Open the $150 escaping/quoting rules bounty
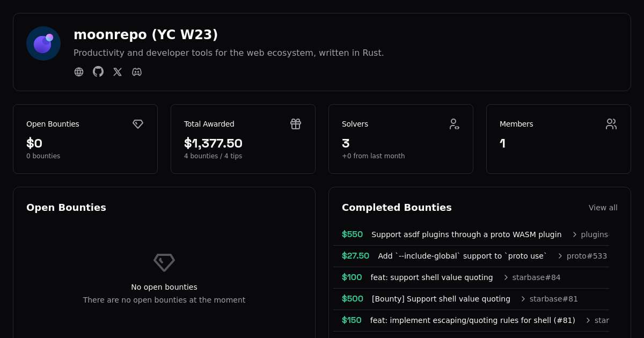Screen dimensions: 644x338 (472, 320)
